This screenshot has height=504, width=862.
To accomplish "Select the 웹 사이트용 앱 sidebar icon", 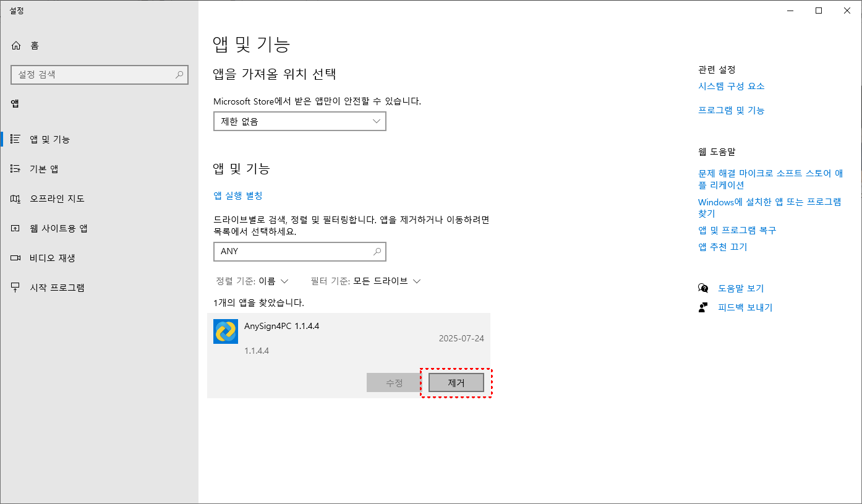I will pyautogui.click(x=16, y=228).
